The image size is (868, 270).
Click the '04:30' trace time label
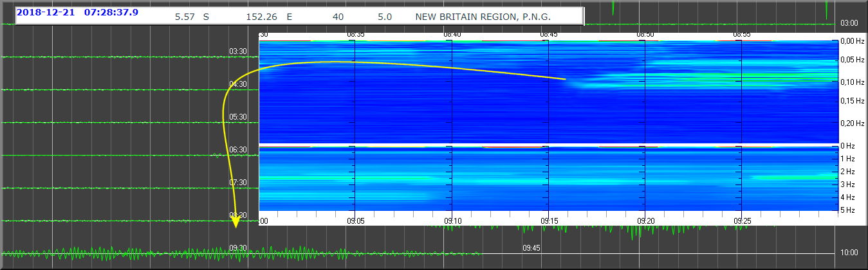[238, 84]
